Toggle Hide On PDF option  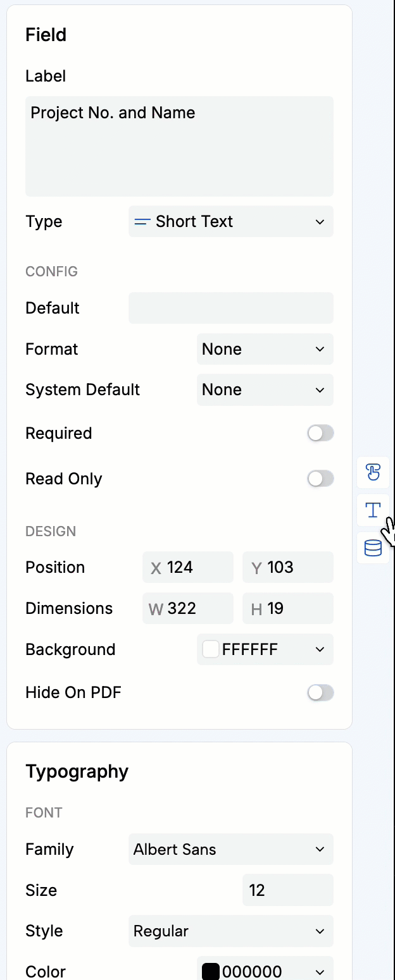(x=320, y=692)
